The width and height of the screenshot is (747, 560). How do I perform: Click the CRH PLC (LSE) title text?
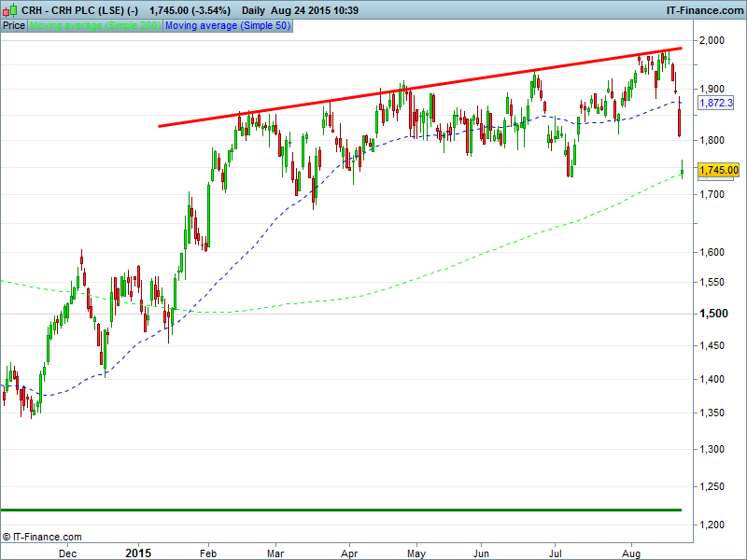[92, 9]
